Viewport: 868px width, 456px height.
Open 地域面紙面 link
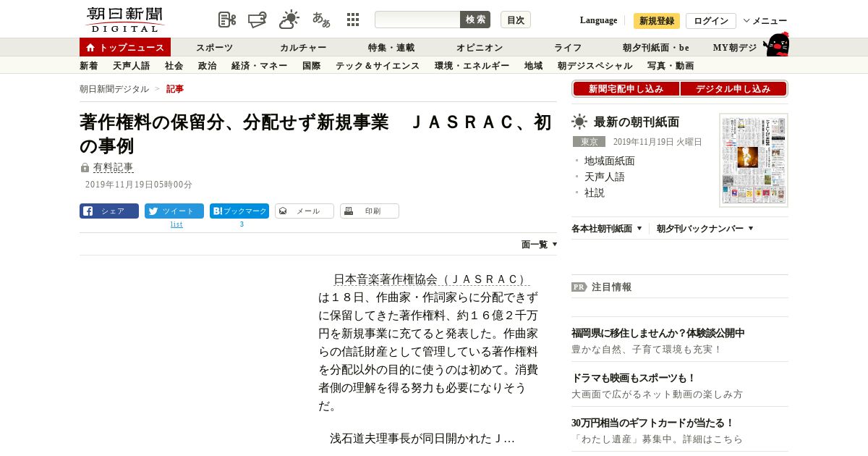pos(610,161)
